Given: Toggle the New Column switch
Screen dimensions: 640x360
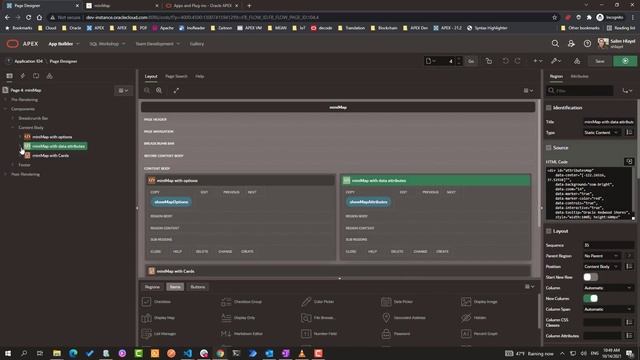Looking at the screenshot, I should point(590,298).
